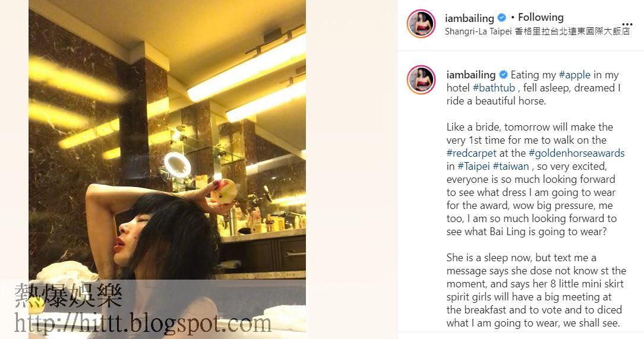Screen dimensions: 644x339
Task: Click the caption paragraph starting 'Like a bride'
Action: coord(535,179)
